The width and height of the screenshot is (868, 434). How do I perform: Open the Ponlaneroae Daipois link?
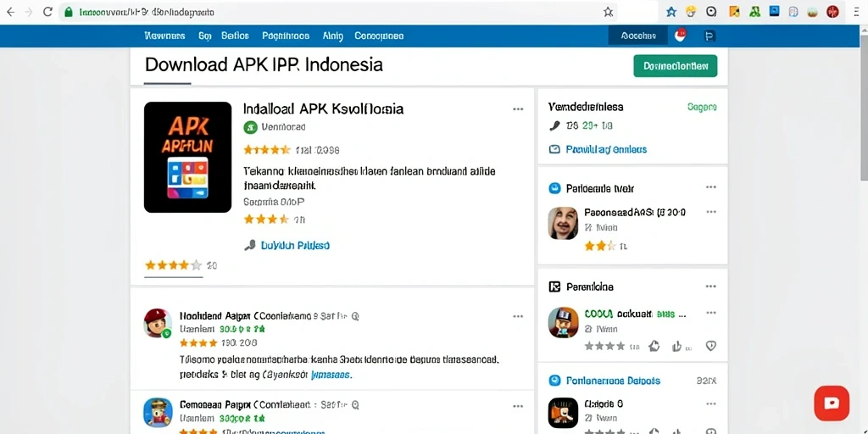point(613,381)
